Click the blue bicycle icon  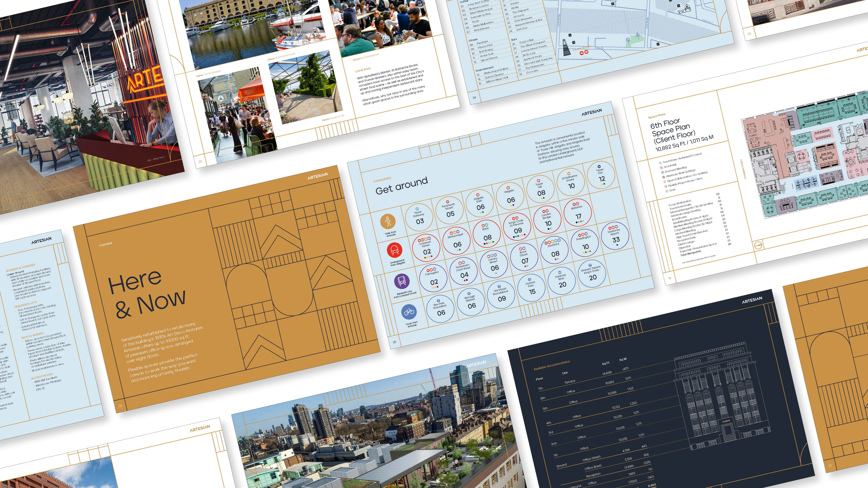click(409, 312)
